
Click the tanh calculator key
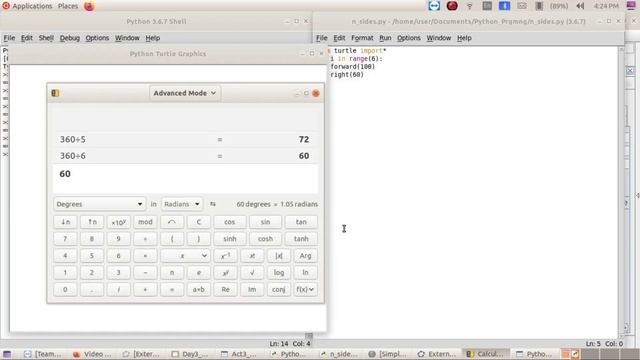pos(301,239)
